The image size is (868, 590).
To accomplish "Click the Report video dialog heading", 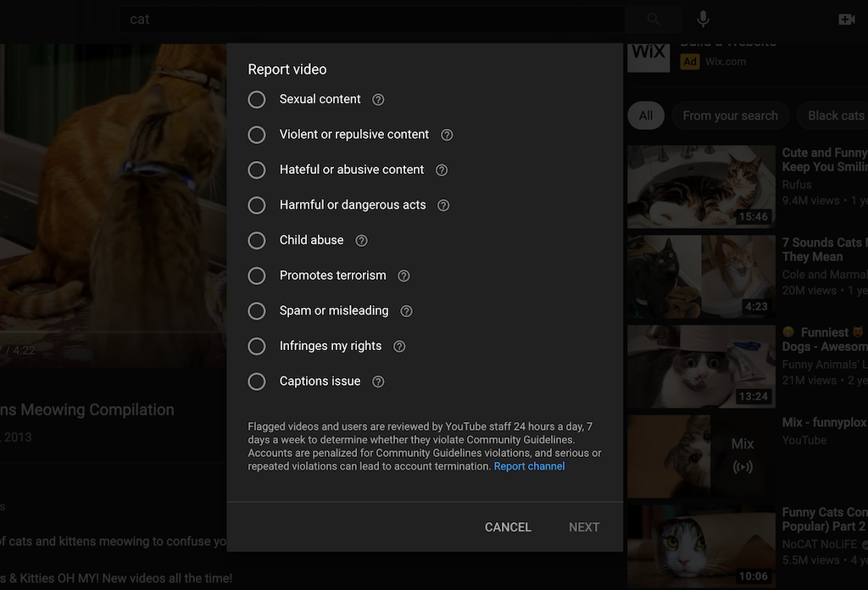I will tap(287, 70).
